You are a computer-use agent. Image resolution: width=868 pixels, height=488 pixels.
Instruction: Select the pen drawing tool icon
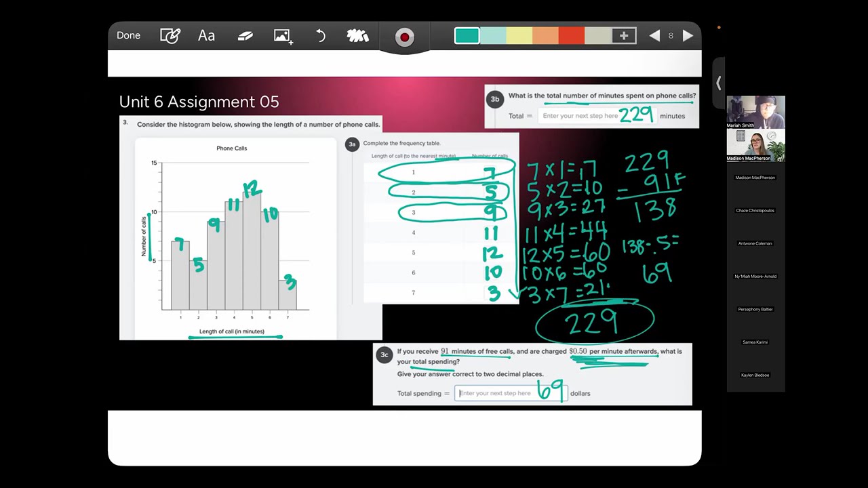170,36
